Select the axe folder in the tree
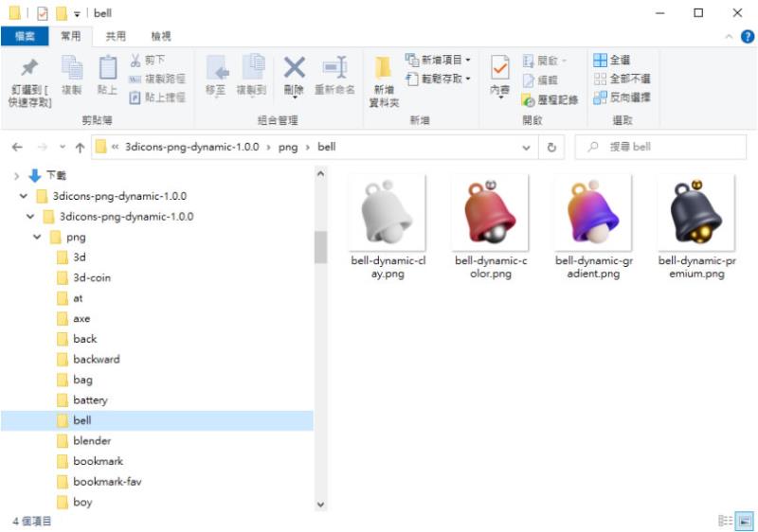This screenshot has width=758, height=532. [81, 319]
